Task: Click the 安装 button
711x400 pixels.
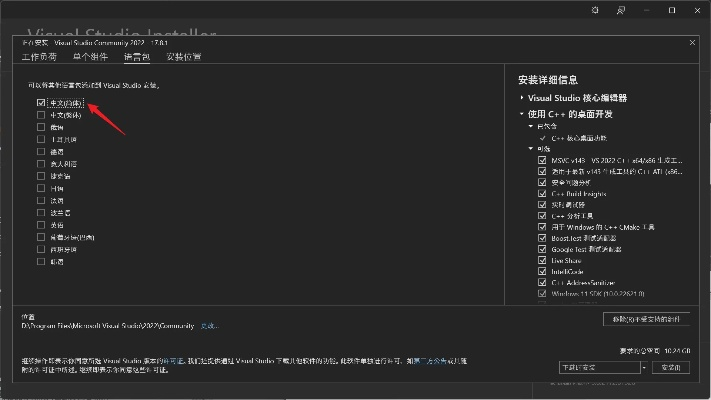Action: click(671, 367)
